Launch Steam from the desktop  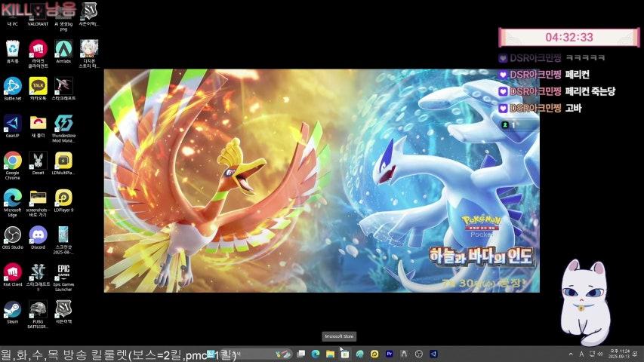pyautogui.click(x=13, y=312)
